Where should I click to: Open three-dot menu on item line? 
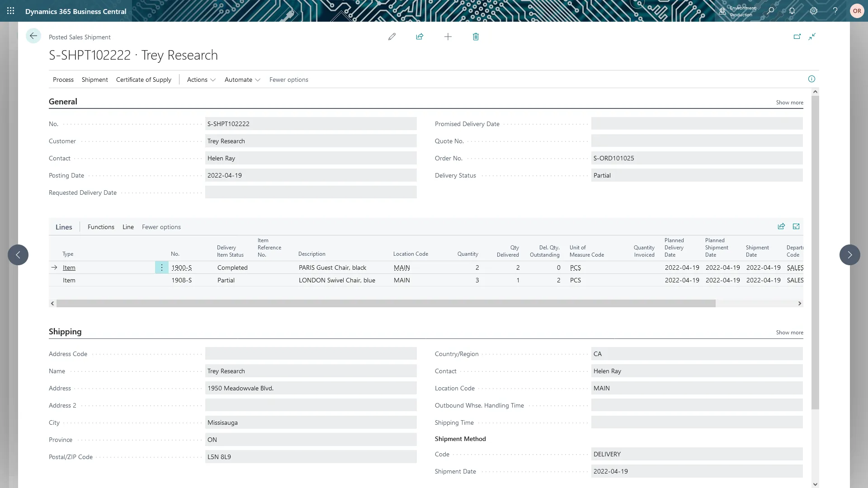(x=161, y=267)
